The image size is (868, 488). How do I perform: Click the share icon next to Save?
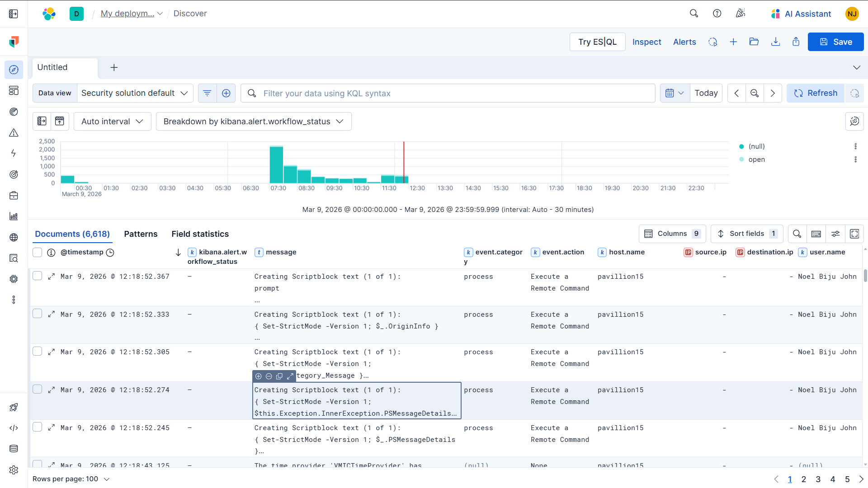pyautogui.click(x=796, y=42)
